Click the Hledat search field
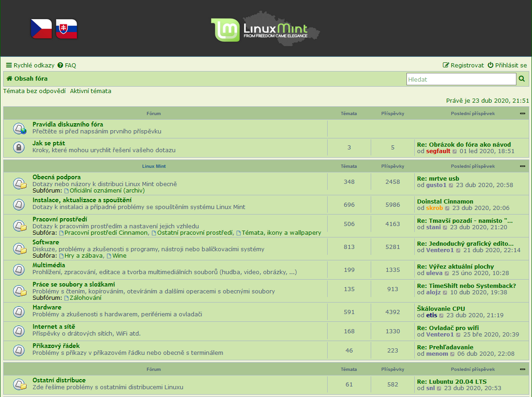 click(x=461, y=79)
